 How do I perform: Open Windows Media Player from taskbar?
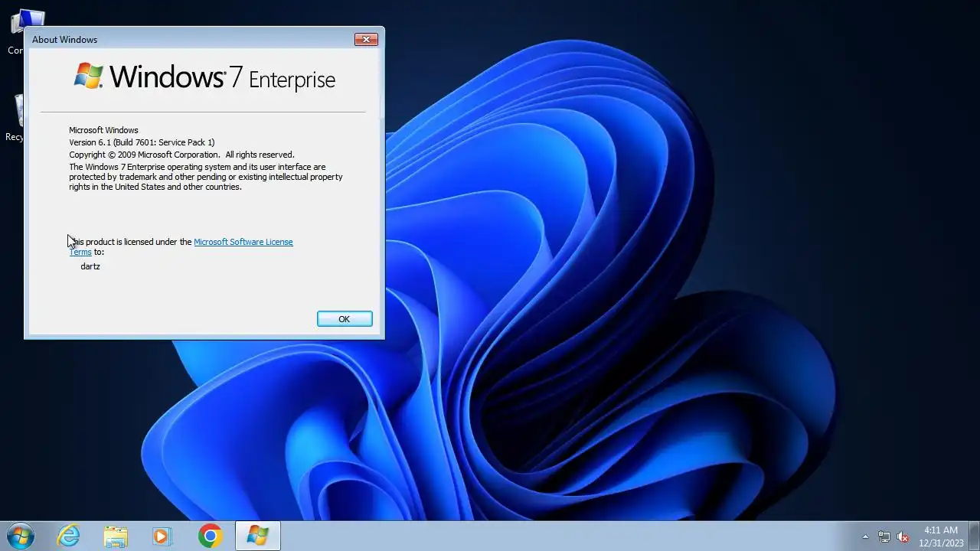click(162, 536)
